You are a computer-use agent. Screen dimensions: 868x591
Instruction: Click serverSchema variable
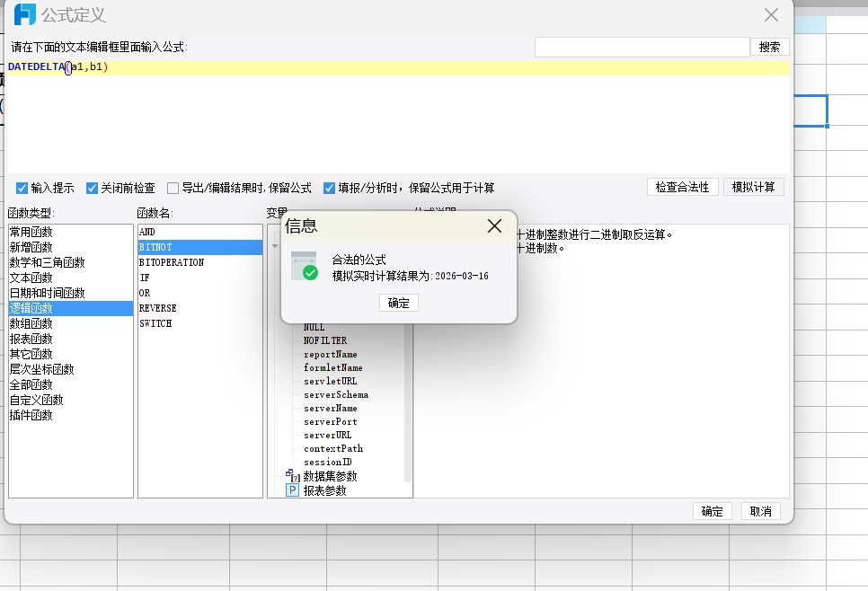click(336, 394)
